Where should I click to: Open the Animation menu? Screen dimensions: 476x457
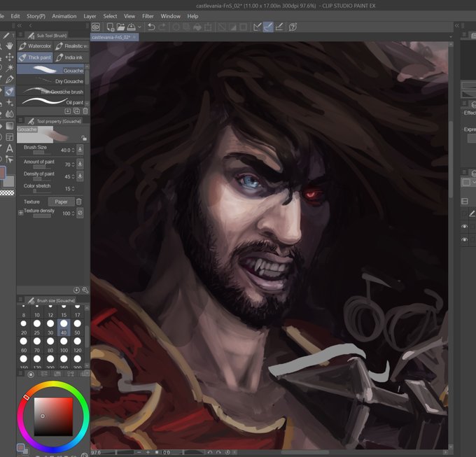click(x=64, y=16)
